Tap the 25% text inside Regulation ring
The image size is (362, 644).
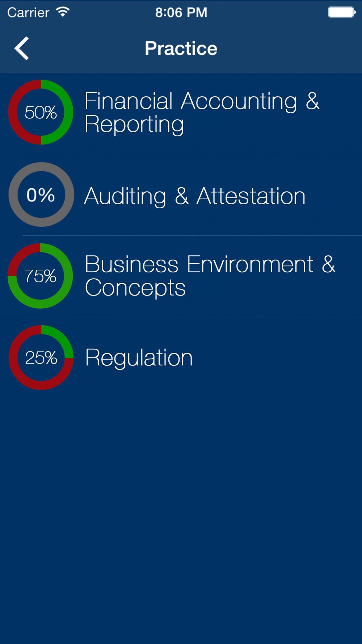[41, 358]
